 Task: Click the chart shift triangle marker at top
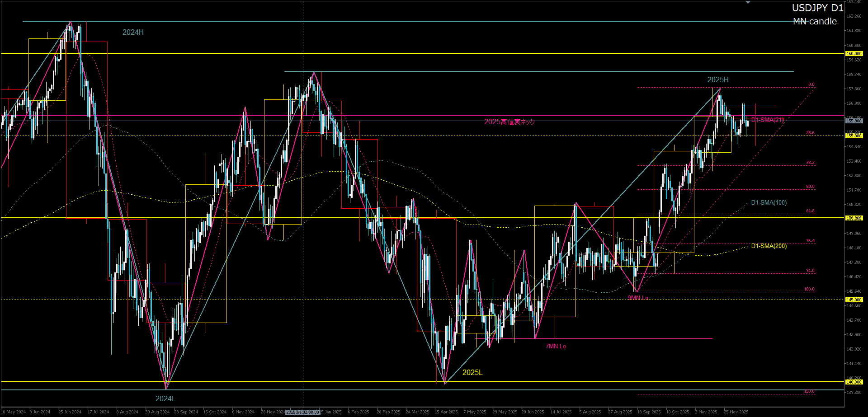(748, 3)
